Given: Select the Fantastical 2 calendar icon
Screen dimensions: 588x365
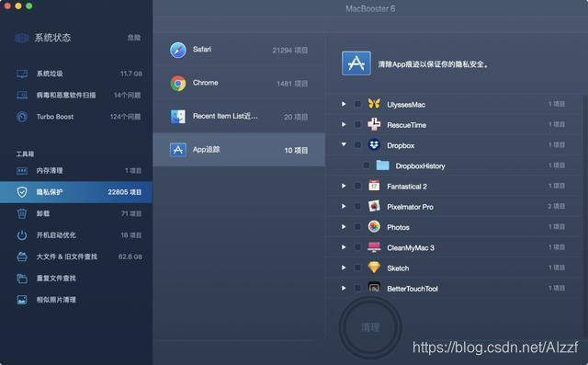Looking at the screenshot, I should click(374, 186).
